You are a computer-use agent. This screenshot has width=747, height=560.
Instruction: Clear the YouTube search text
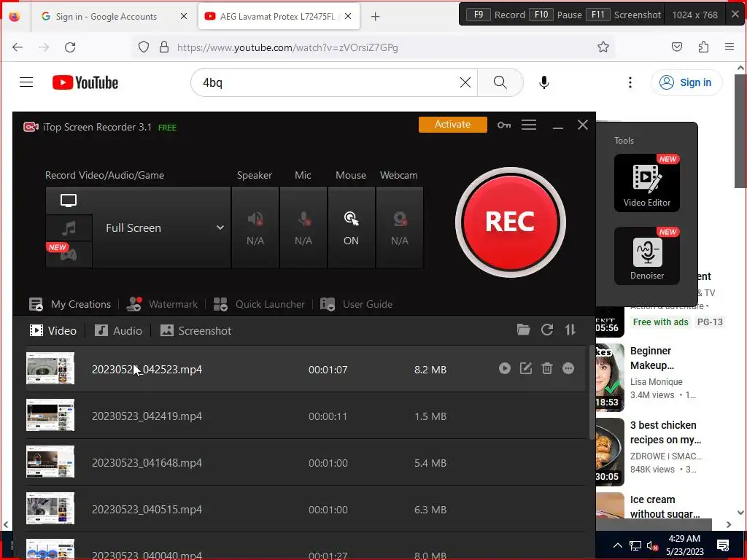coord(465,82)
